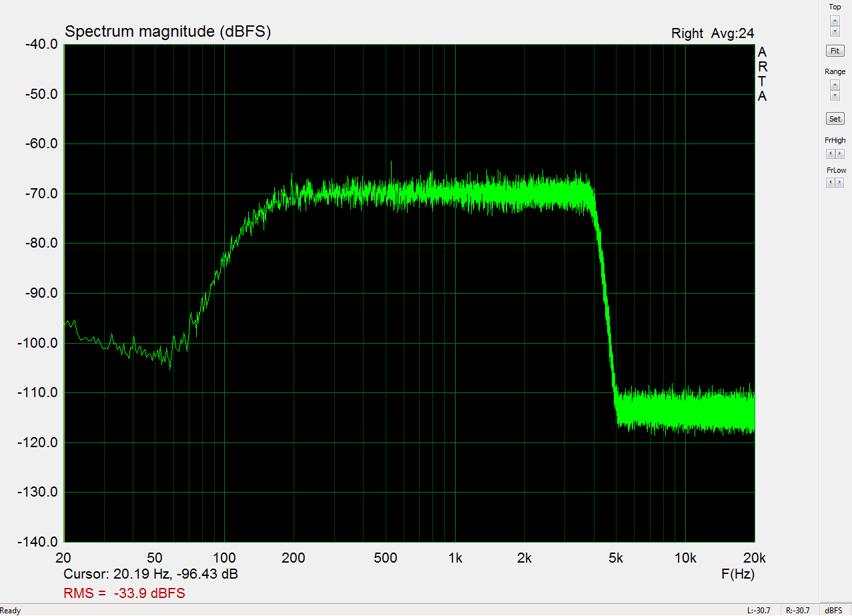
Task: Click the '5k' frequency axis label
Action: tap(616, 558)
